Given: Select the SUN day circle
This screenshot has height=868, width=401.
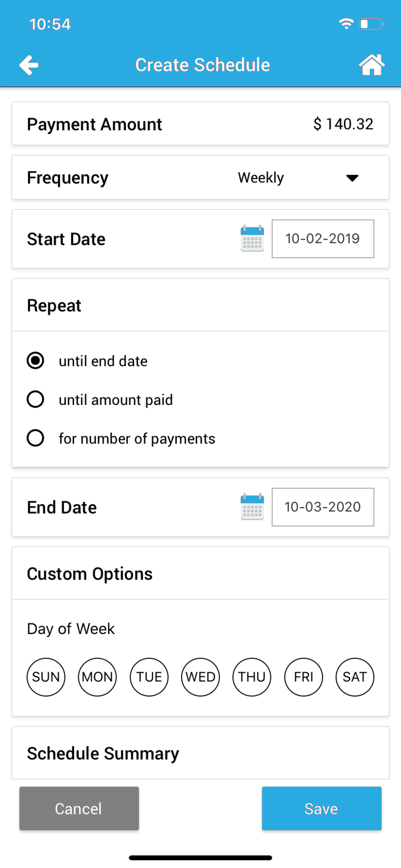Looking at the screenshot, I should [x=46, y=677].
